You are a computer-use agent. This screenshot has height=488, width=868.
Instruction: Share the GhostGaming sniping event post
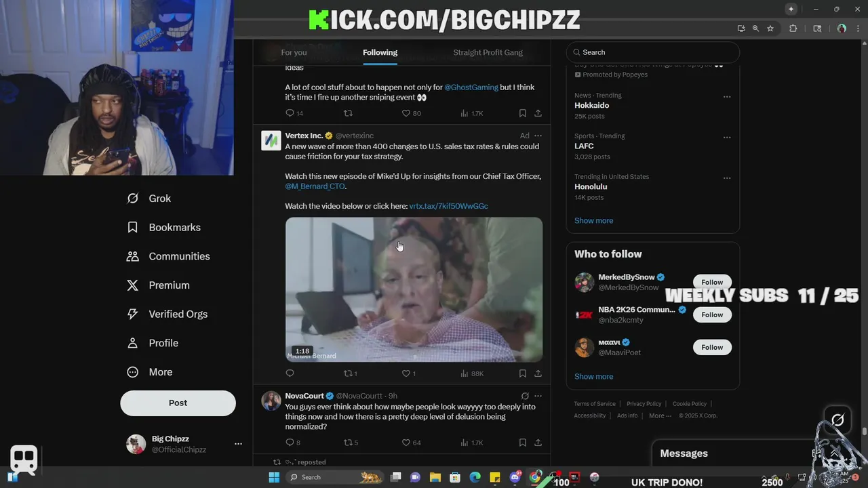coord(538,113)
